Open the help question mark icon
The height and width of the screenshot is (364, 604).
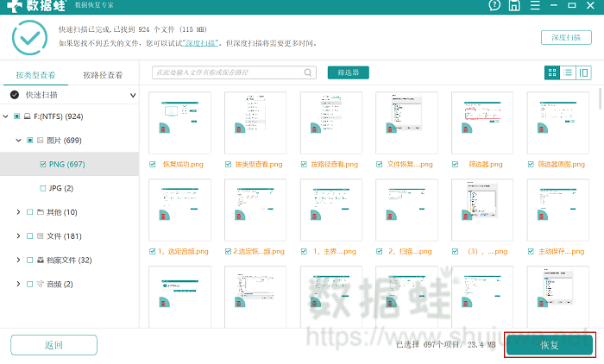click(x=494, y=5)
